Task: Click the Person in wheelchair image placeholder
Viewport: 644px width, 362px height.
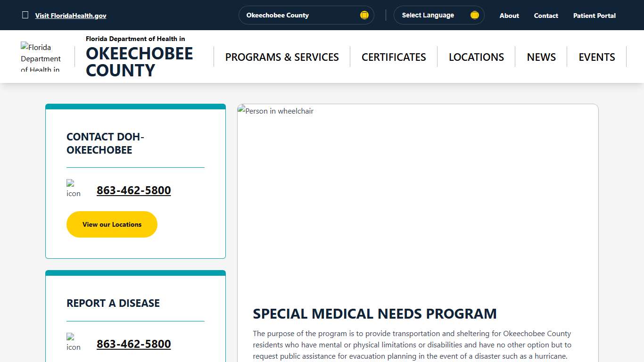Action: coord(275,111)
